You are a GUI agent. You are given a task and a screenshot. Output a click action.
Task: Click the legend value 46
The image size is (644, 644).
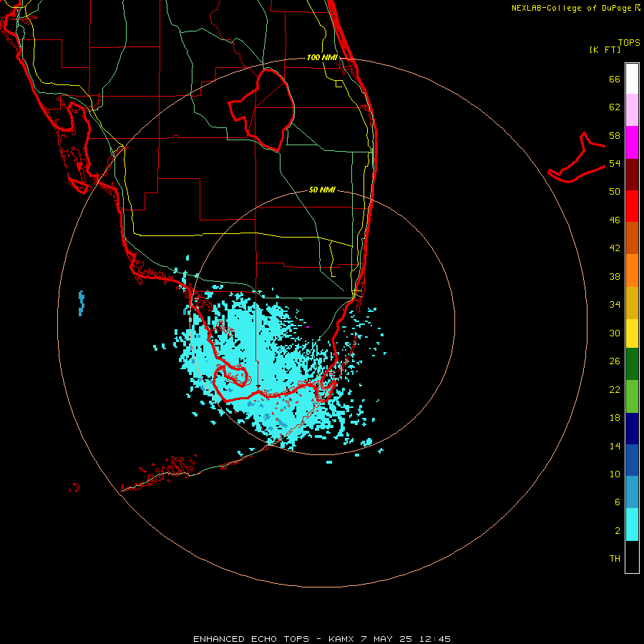click(615, 220)
